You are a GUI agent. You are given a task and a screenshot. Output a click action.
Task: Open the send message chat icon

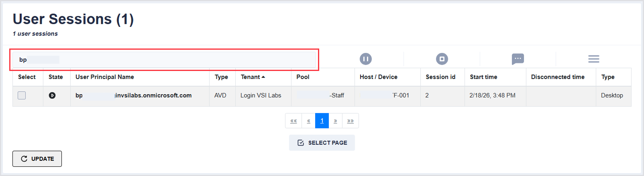tap(518, 59)
